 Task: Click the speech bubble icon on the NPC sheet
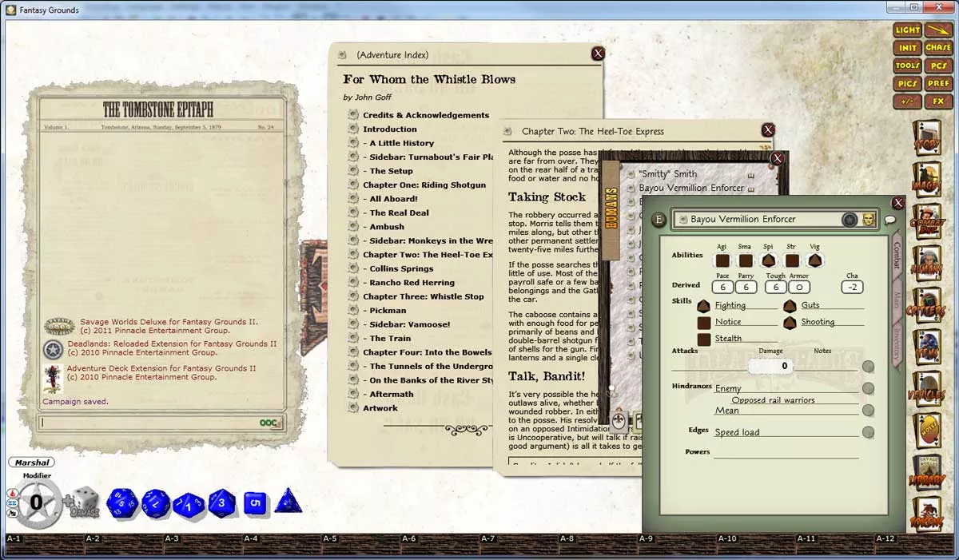890,220
